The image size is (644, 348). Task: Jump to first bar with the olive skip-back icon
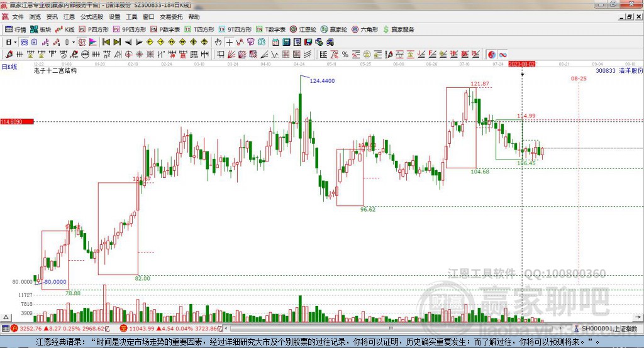[x=106, y=42]
